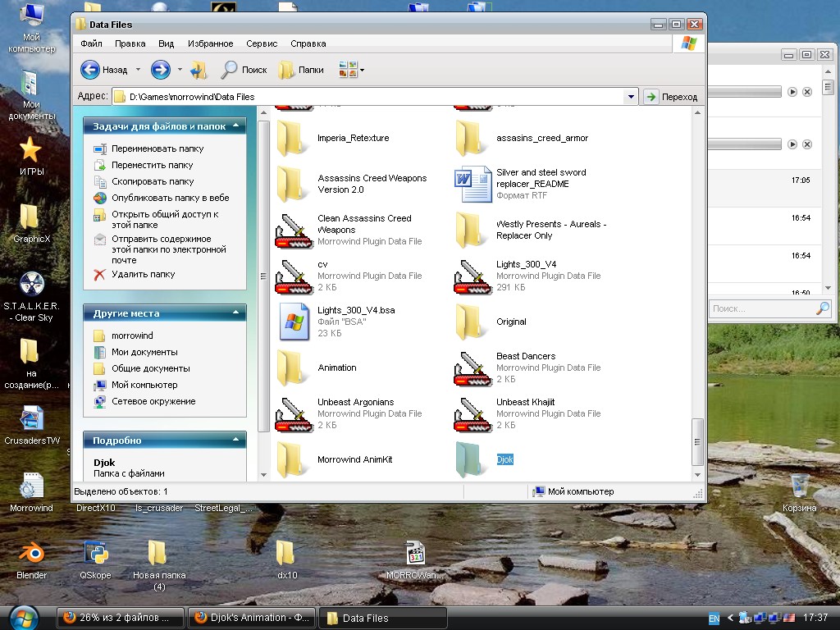This screenshot has width=840, height=630.
Task: Click the second download progress bar in background window
Action: [x=745, y=144]
